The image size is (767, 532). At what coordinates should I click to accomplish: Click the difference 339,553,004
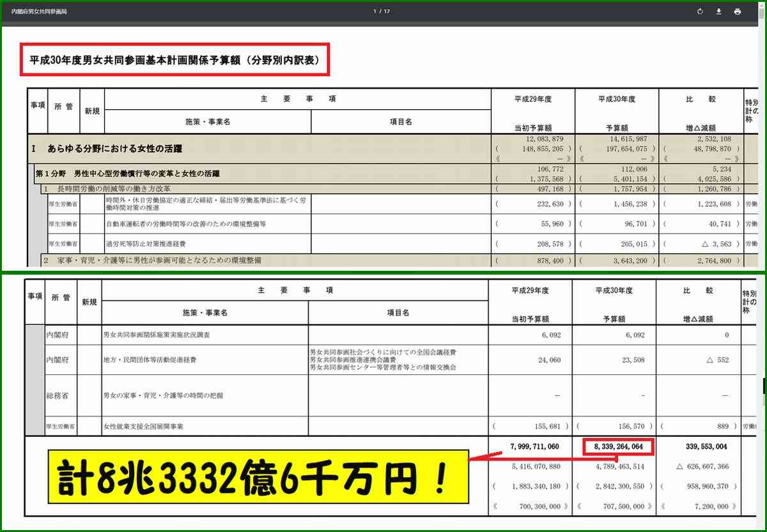point(706,446)
